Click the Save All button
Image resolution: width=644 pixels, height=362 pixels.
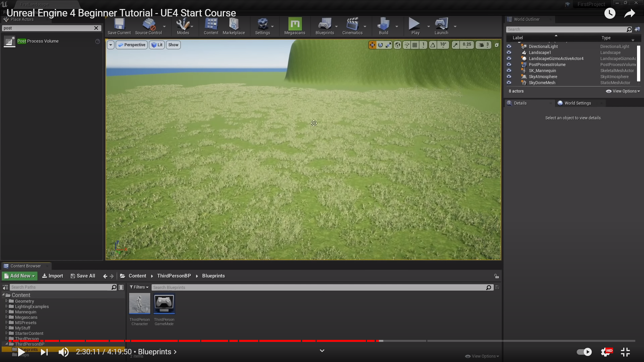(x=83, y=276)
